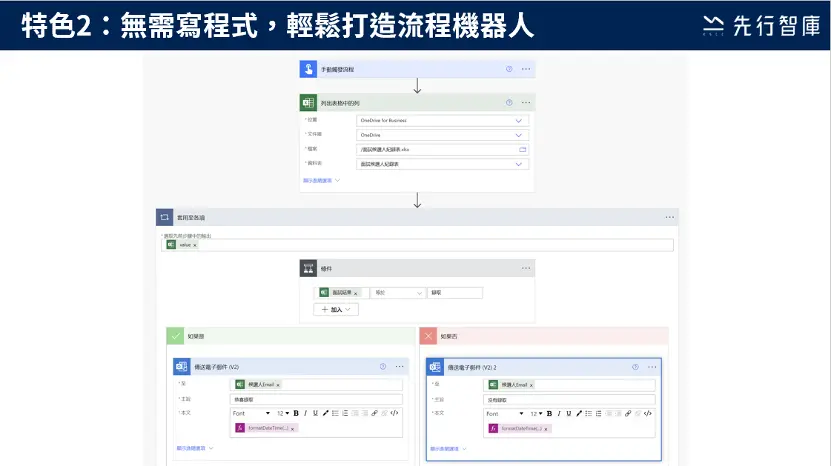Click the Excel list rows step icon
The width and height of the screenshot is (832, 466).
308,102
